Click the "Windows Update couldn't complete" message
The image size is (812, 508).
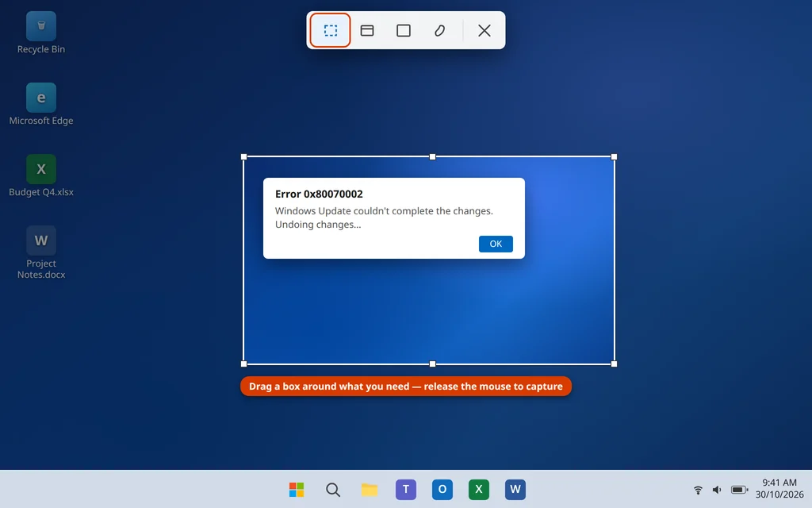click(384, 211)
